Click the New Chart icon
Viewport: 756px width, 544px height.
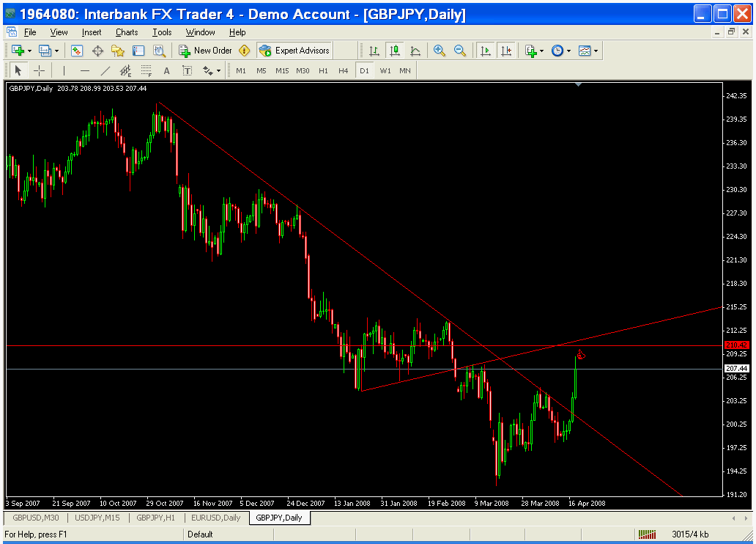[x=18, y=51]
